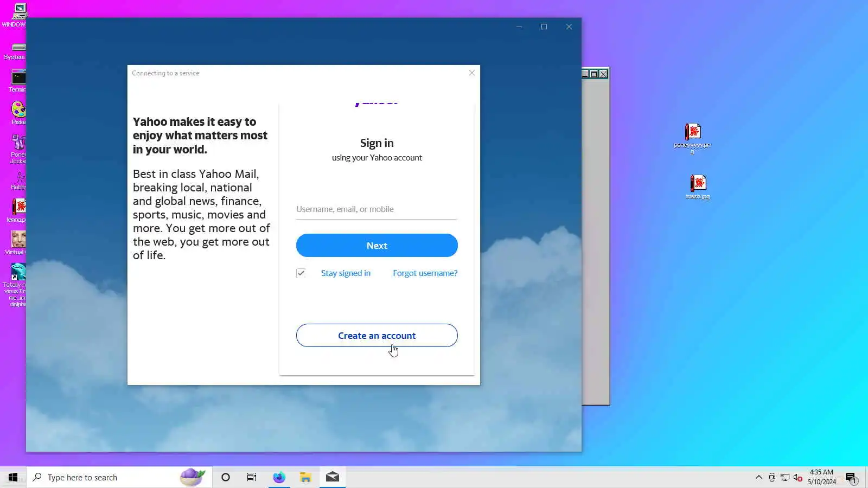The height and width of the screenshot is (488, 868).
Task: Click the search highlights icon in the taskbar search box
Action: coord(193,477)
